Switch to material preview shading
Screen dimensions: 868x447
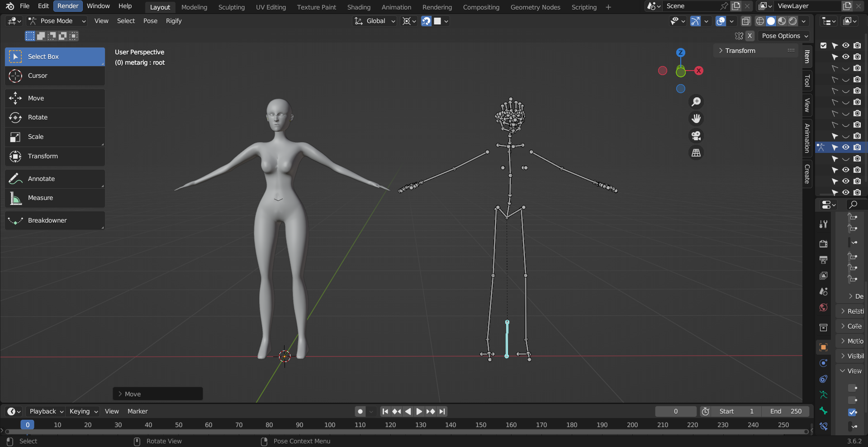[x=782, y=21]
